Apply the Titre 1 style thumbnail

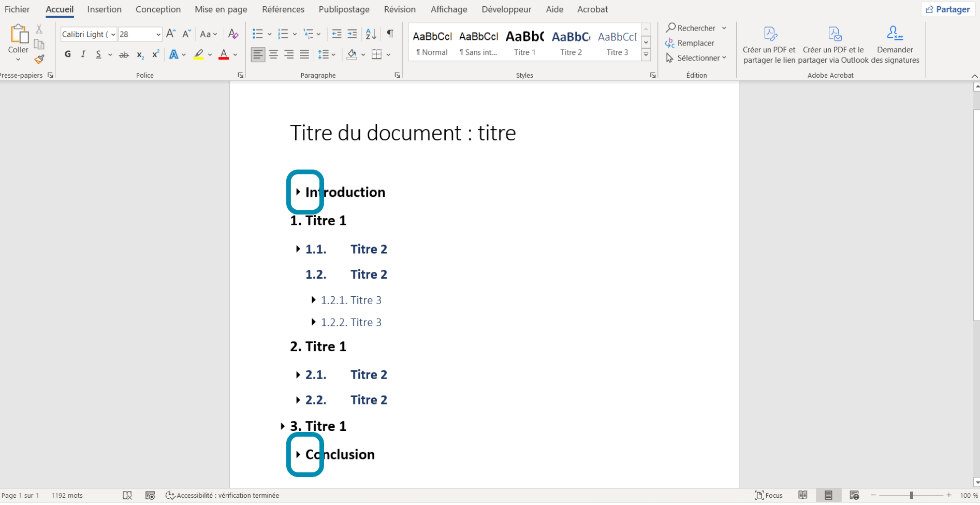point(524,42)
